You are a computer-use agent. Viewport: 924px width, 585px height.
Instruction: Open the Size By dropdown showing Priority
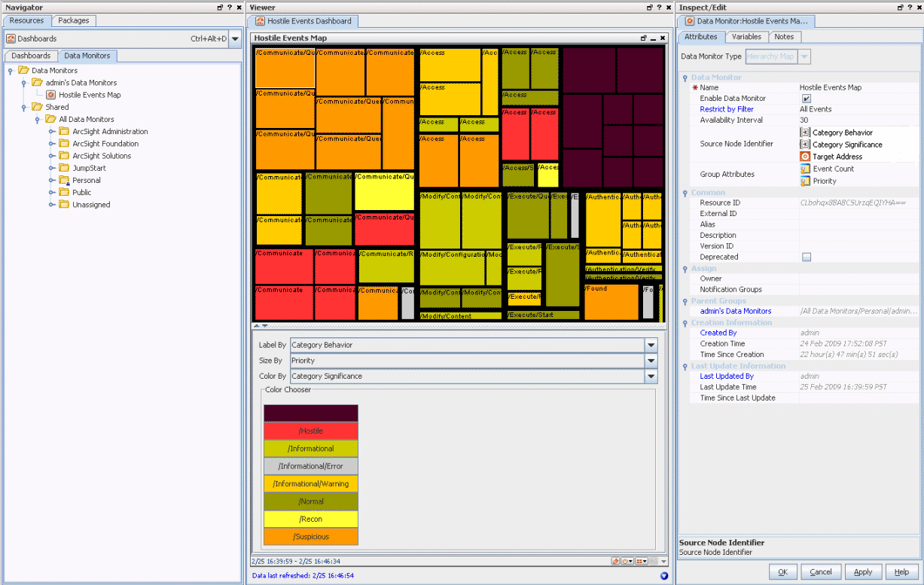651,361
